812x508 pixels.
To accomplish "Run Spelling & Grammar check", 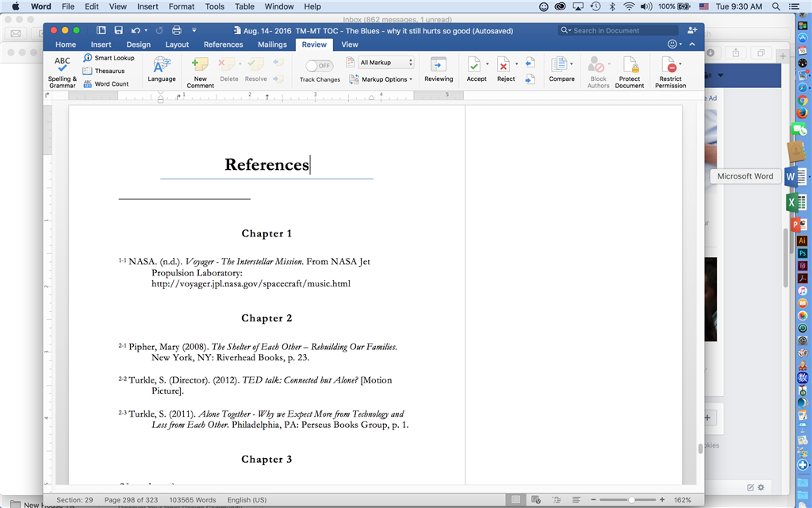I will click(x=62, y=71).
